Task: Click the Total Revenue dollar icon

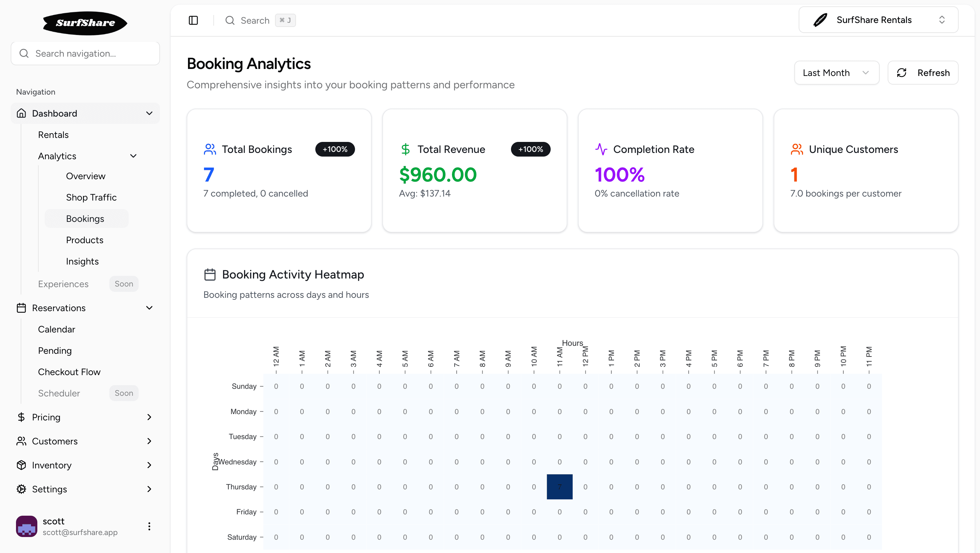Action: point(405,149)
